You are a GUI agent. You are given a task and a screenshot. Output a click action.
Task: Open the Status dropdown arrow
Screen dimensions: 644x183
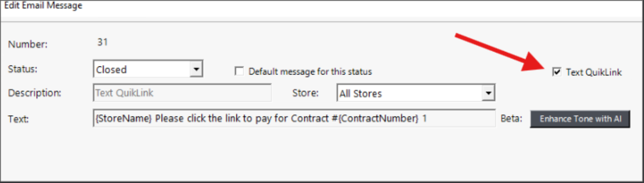click(196, 70)
